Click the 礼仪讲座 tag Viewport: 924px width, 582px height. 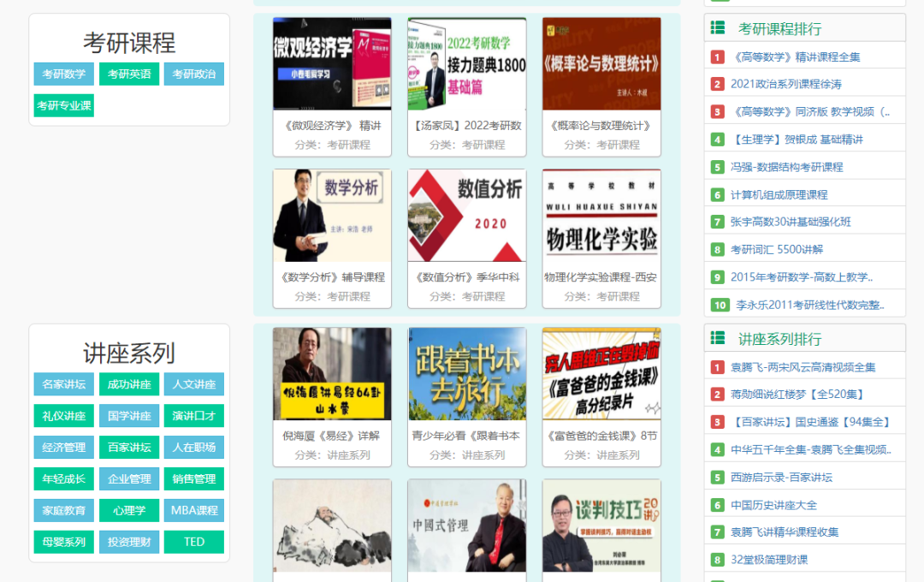tap(63, 416)
